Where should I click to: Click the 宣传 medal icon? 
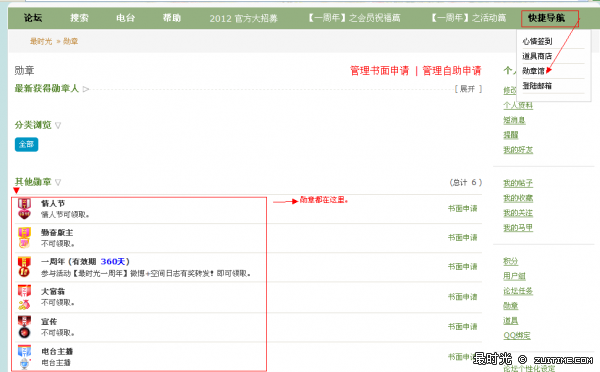[24, 327]
